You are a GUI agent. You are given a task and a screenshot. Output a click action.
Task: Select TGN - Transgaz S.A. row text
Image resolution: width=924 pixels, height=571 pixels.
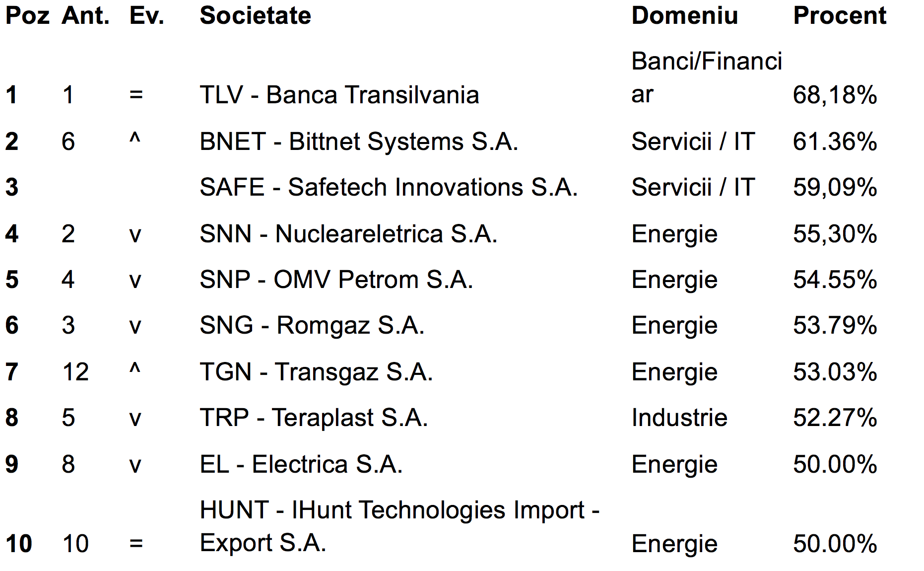[x=316, y=372]
